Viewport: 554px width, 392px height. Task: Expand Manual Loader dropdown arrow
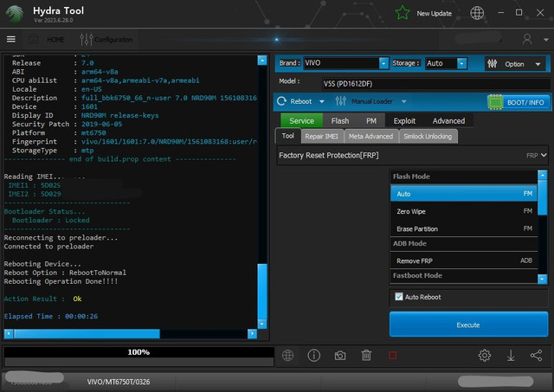click(x=404, y=102)
